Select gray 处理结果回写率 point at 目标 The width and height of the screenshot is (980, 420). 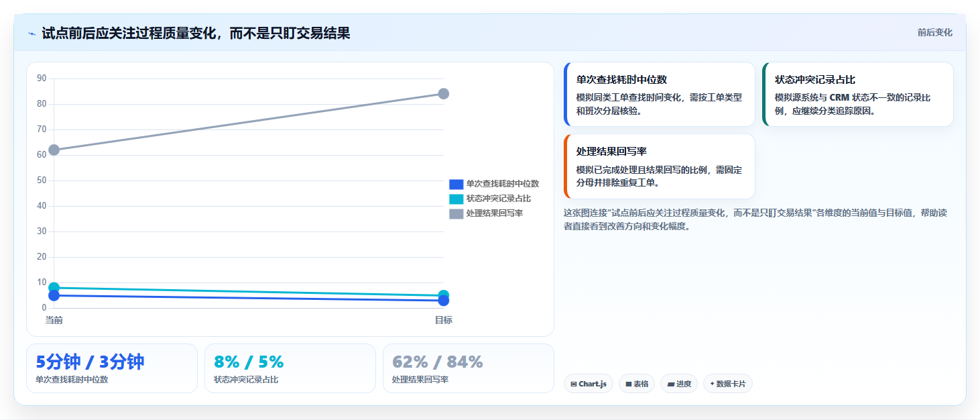click(444, 94)
